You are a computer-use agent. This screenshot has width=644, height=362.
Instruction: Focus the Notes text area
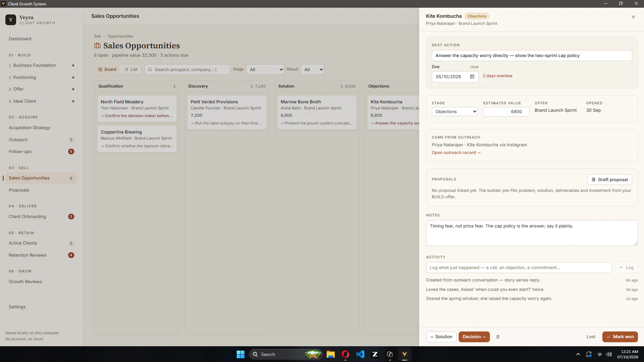point(532,233)
